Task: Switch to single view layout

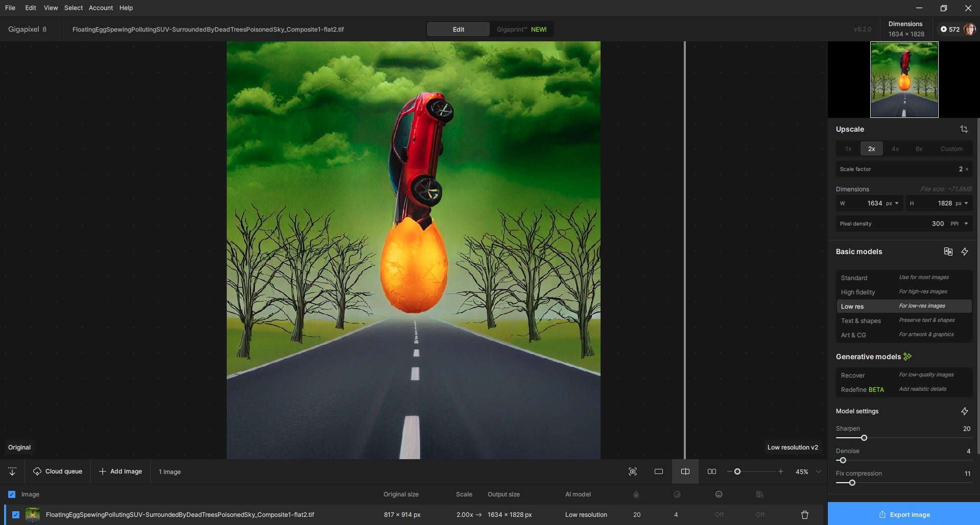Action: click(x=659, y=471)
